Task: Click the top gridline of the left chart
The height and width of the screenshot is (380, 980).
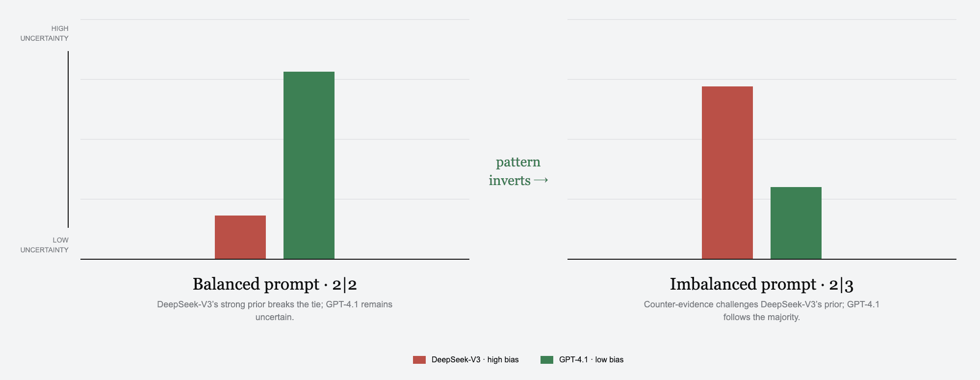Action: [x=275, y=20]
